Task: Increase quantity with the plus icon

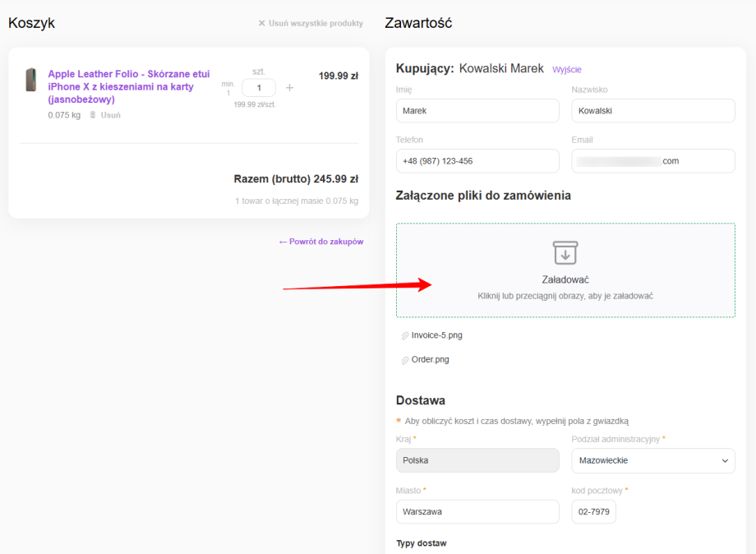Action: tap(289, 88)
